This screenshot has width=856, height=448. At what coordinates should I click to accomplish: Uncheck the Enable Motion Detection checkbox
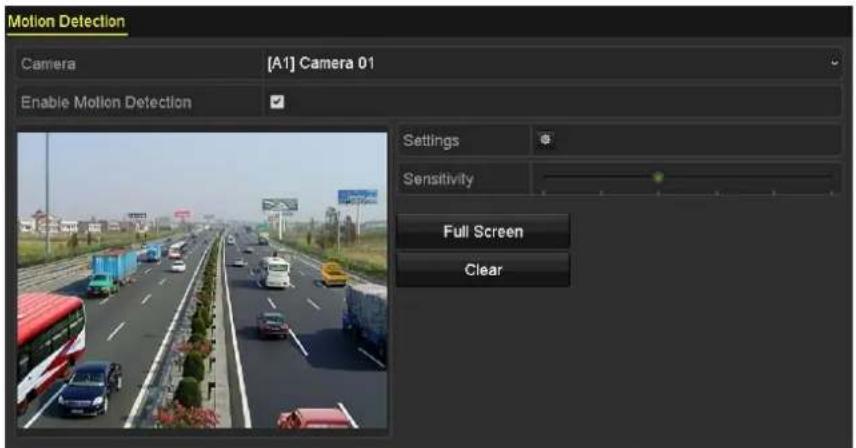277,102
